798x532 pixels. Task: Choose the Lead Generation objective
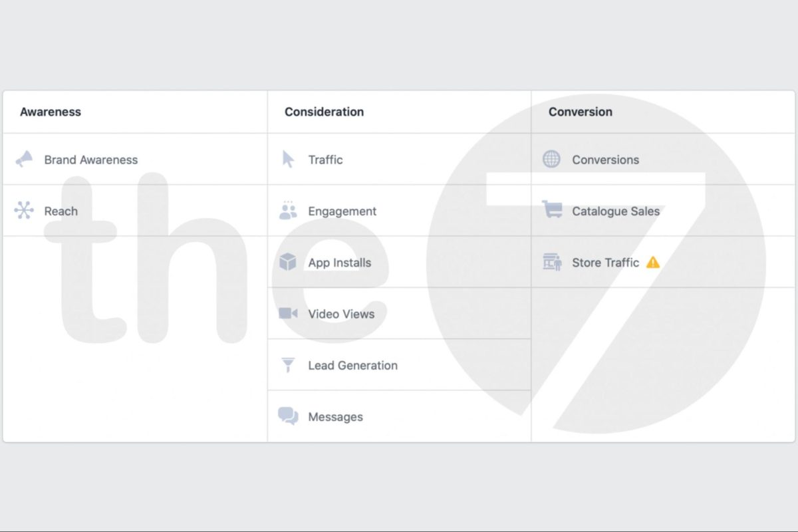pos(353,365)
